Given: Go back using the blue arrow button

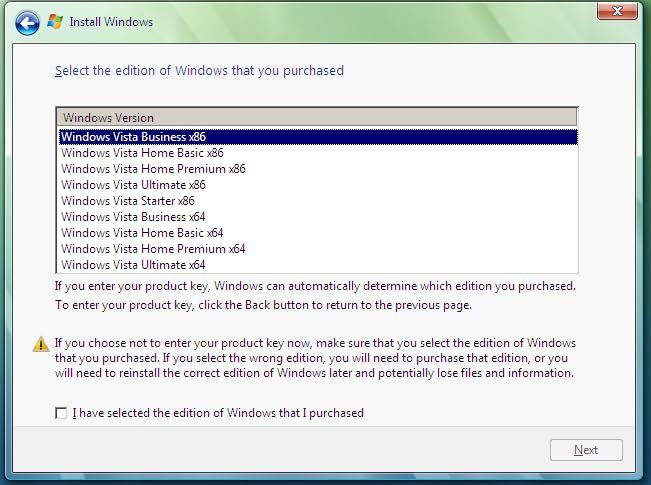Looking at the screenshot, I should coord(27,23).
